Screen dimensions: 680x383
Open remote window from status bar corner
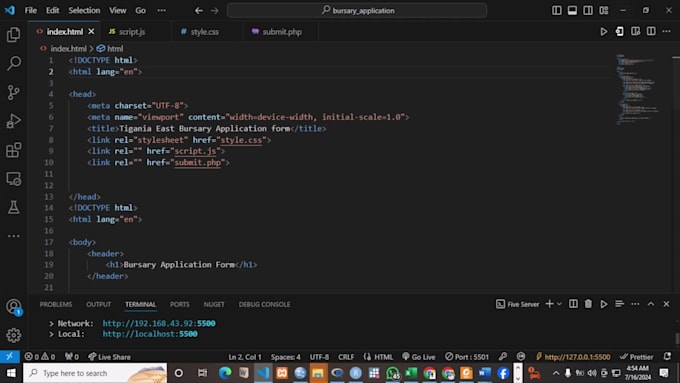[x=10, y=357]
